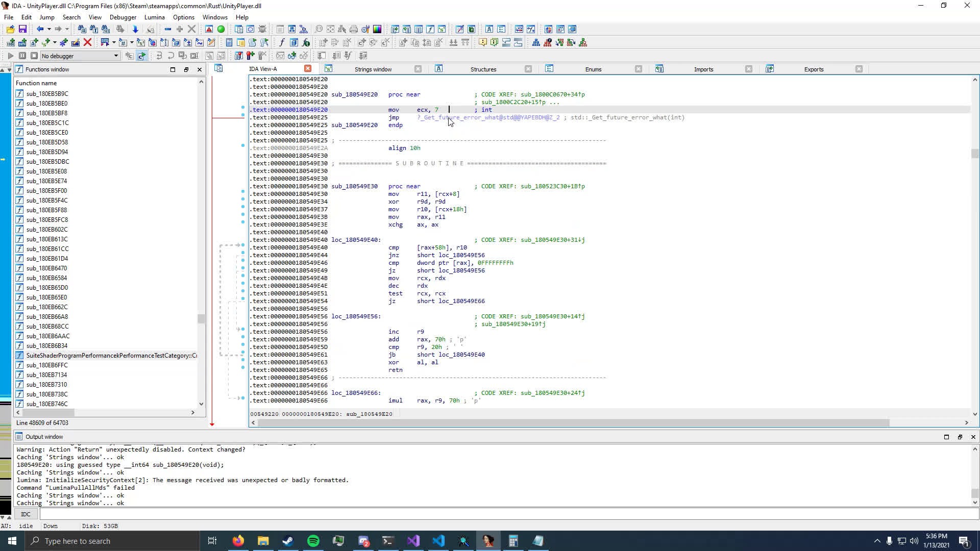Expand the back navigation history dropdown
The height and width of the screenshot is (551, 980).
tap(49, 29)
